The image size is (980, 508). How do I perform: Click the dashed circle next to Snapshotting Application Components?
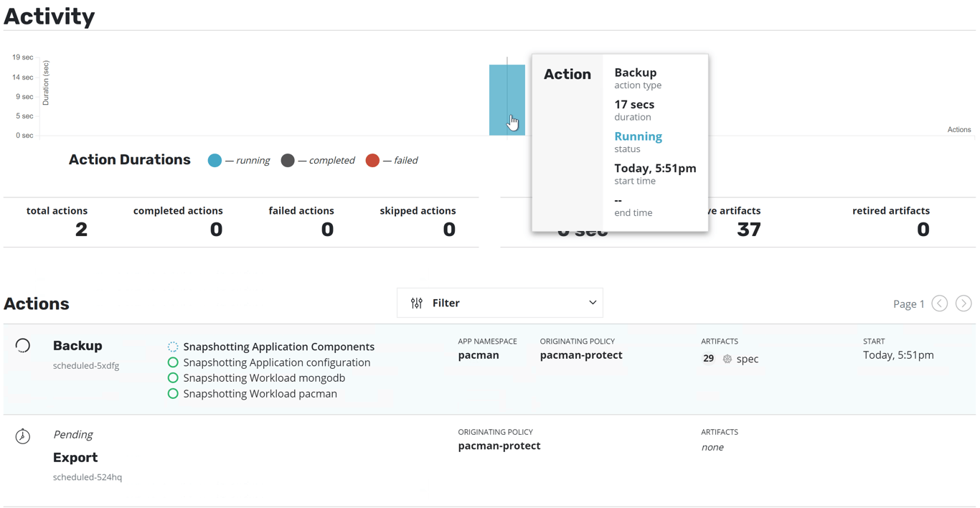(x=173, y=347)
